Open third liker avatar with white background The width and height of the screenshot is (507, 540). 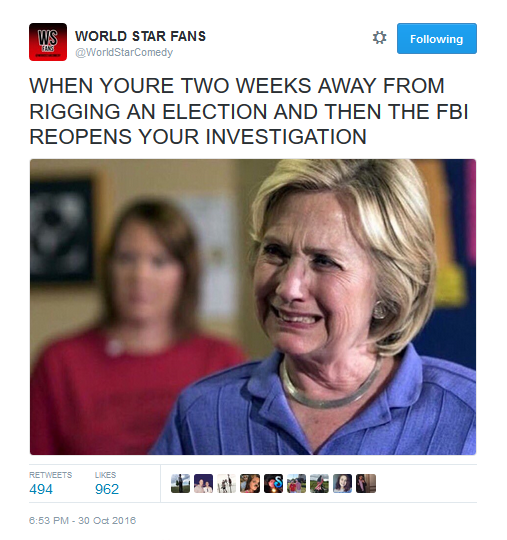coord(227,484)
